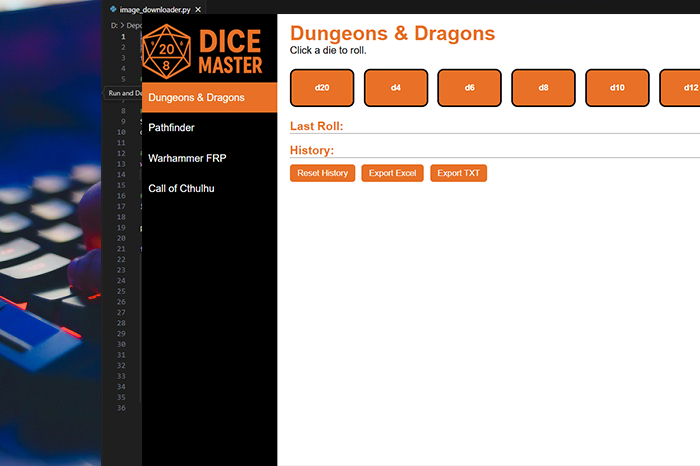Roll the d6 die
700x466 pixels.
(470, 88)
